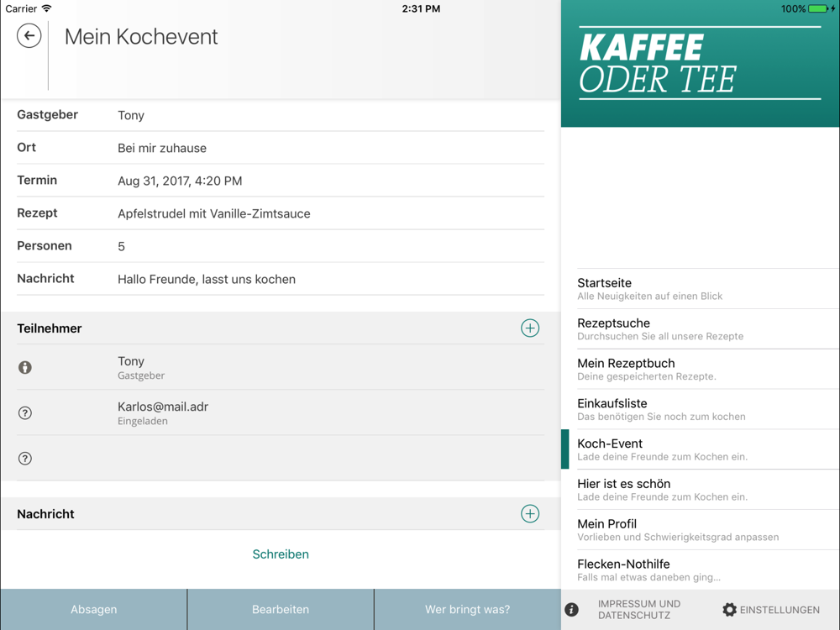Select the message Hallo Freunde, lasst uns kochen

(207, 279)
